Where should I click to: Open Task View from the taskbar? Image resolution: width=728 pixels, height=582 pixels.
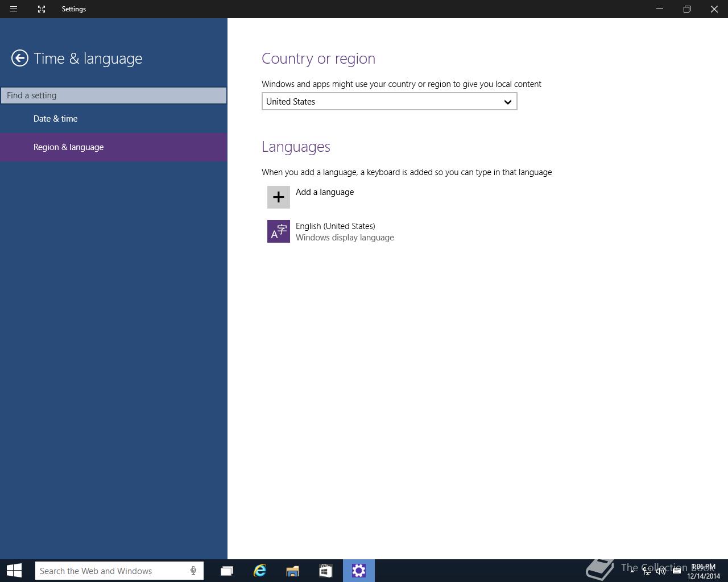click(x=226, y=571)
